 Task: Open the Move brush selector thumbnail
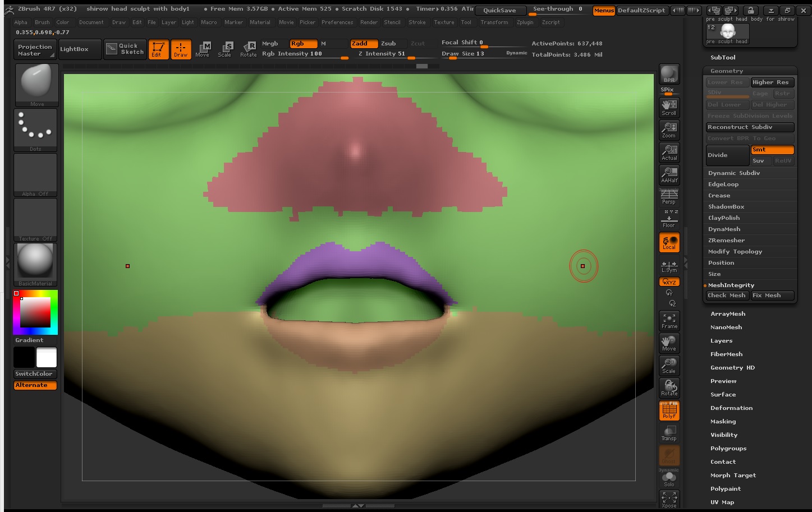[x=36, y=85]
